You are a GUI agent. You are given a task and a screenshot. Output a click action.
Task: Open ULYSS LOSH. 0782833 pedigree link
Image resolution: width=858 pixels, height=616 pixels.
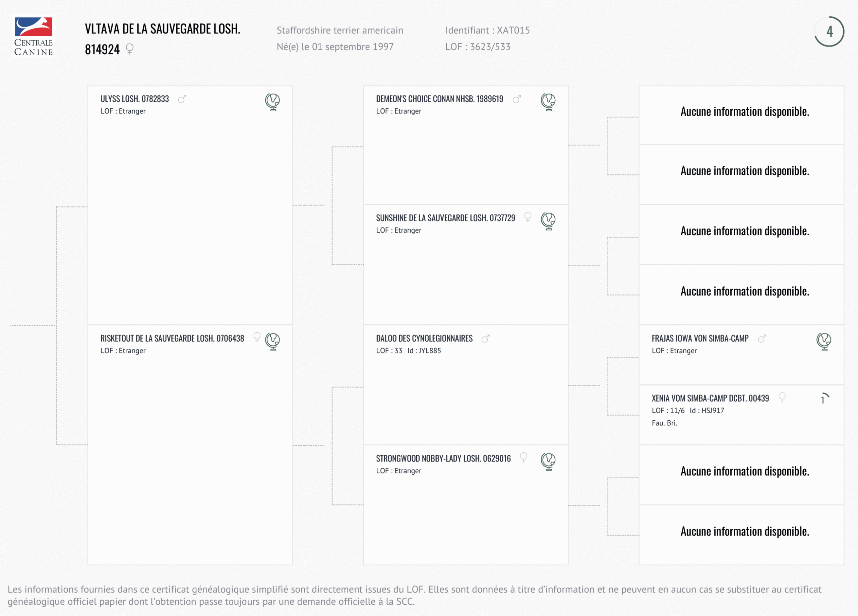[135, 99]
